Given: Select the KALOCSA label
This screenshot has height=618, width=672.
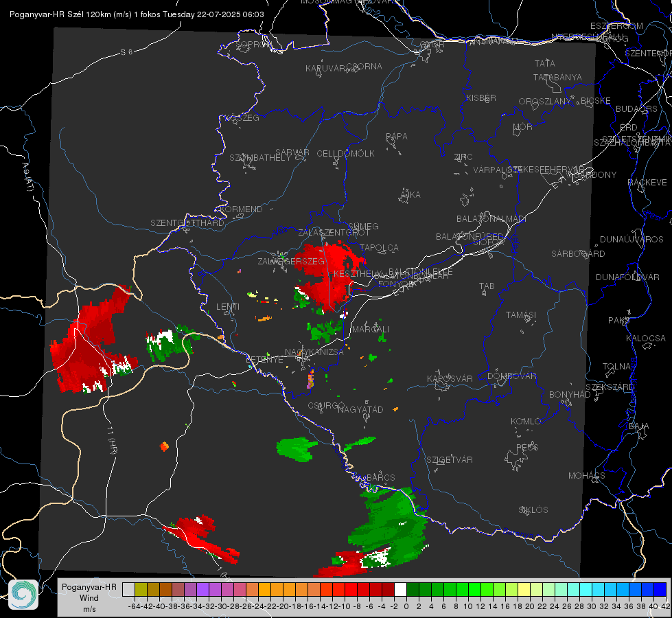Looking at the screenshot, I should coord(645,339).
